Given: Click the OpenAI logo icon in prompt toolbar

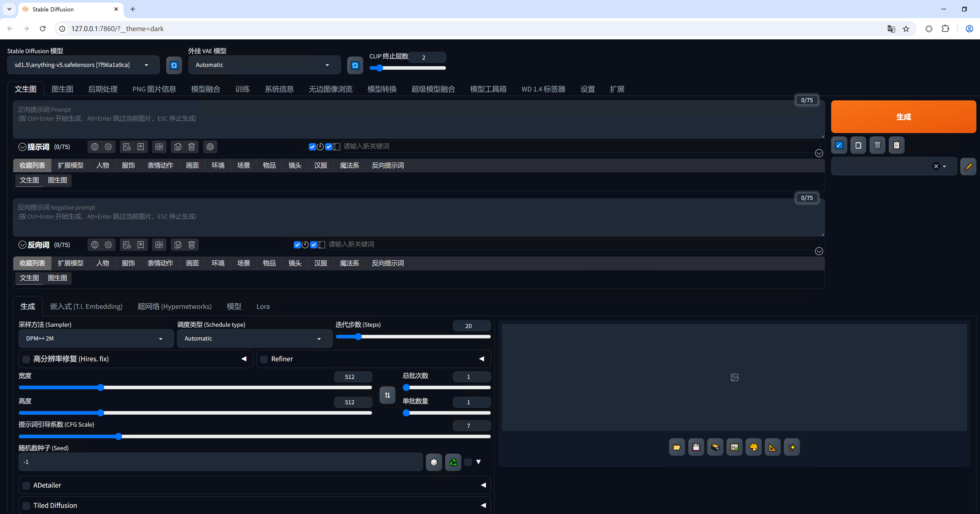Looking at the screenshot, I should tap(210, 147).
